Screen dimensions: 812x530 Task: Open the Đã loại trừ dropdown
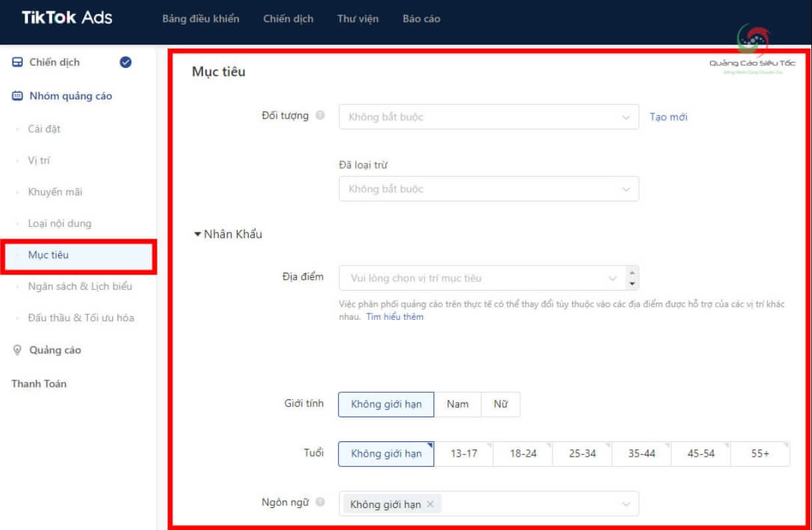(488, 189)
